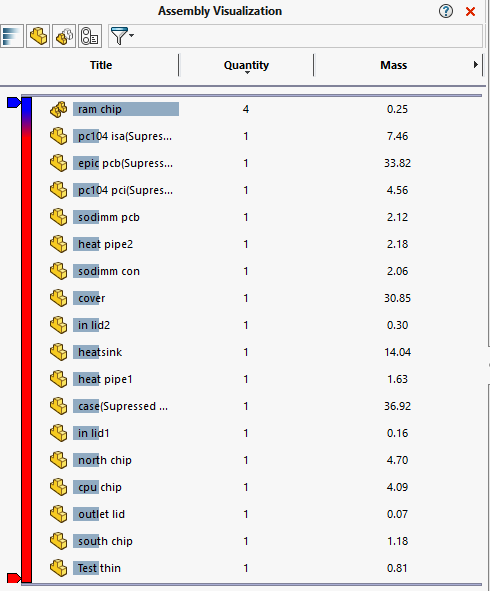Select the cover row title

click(x=92, y=298)
